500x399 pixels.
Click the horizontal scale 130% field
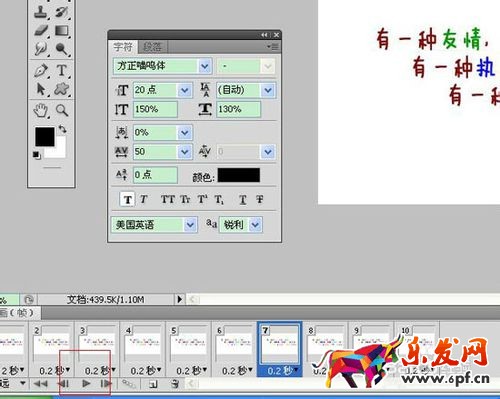(x=239, y=109)
